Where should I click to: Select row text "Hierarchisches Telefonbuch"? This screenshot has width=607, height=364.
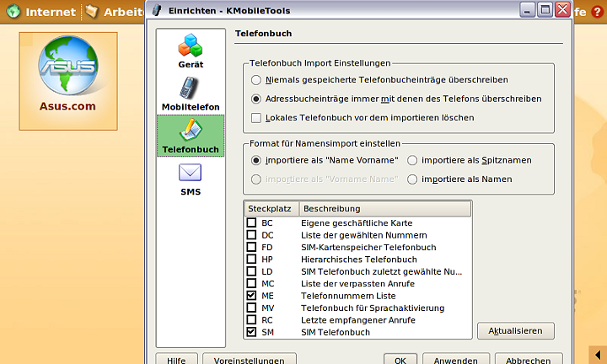tap(359, 260)
